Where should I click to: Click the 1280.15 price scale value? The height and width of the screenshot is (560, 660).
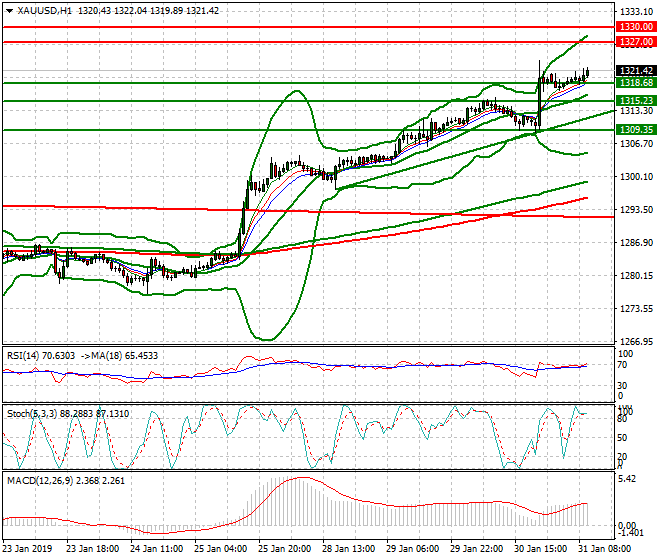tap(637, 276)
